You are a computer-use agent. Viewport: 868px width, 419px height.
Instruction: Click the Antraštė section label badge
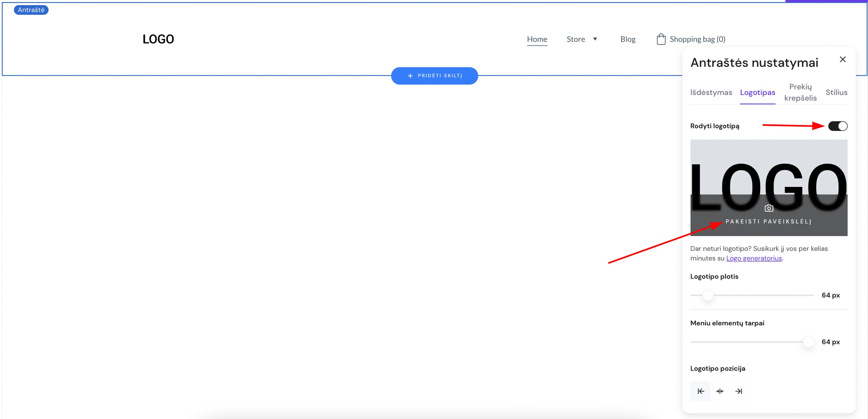point(31,10)
